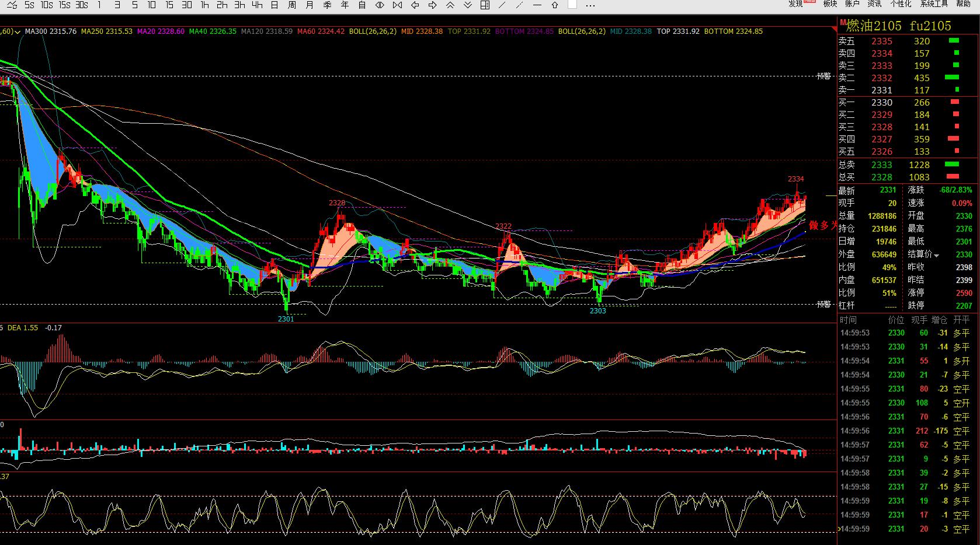The width and height of the screenshot is (980, 545).
Task: Click the MA40 2326.35 indicator label
Action: tap(213, 32)
